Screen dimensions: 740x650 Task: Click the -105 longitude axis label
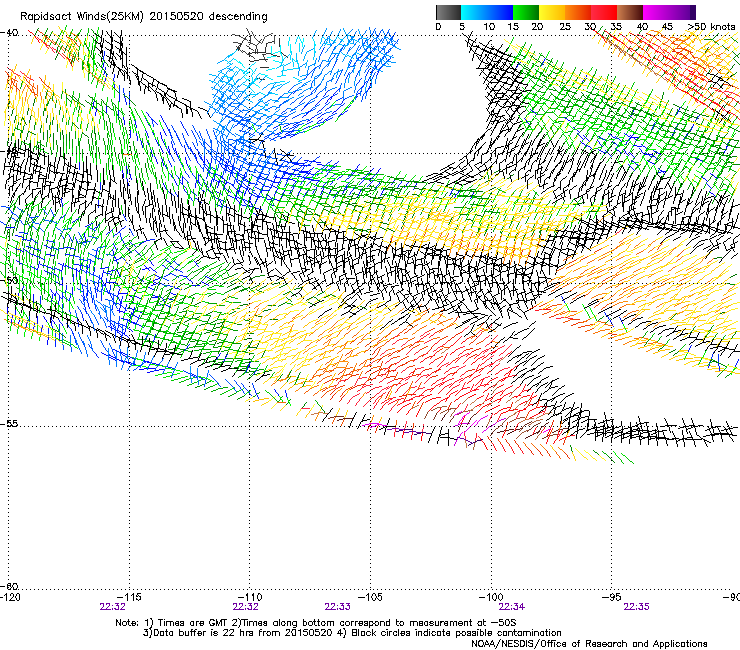point(370,597)
